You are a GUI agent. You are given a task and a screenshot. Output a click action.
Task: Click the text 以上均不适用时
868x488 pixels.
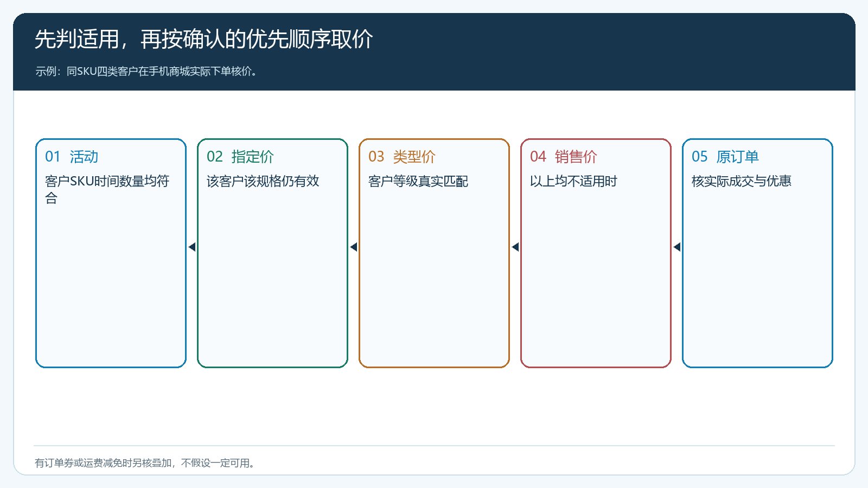tap(573, 181)
